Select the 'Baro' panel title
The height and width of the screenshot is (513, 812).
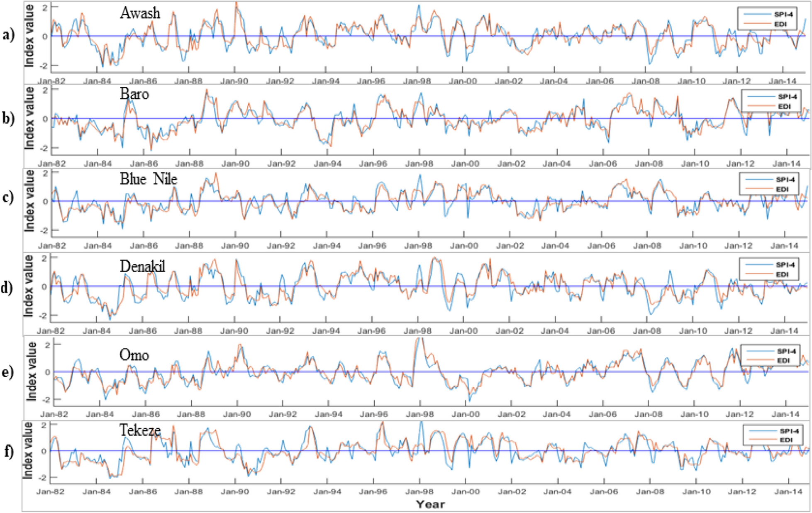[134, 94]
